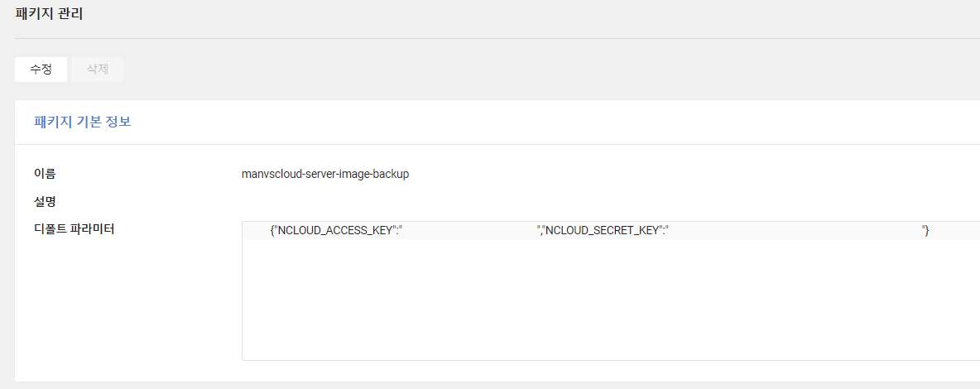
Task: Click the 패키지 관리 page title
Action: coord(49,13)
